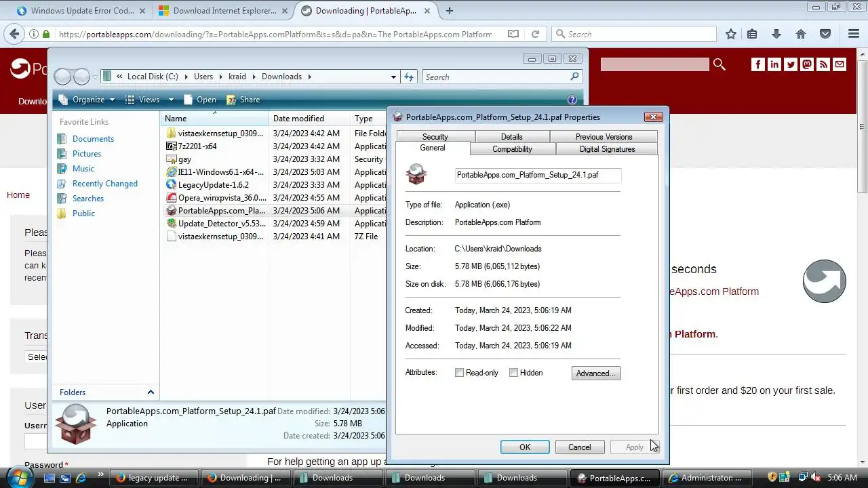Open Documents favorite link
This screenshot has height=488, width=868.
[93, 139]
